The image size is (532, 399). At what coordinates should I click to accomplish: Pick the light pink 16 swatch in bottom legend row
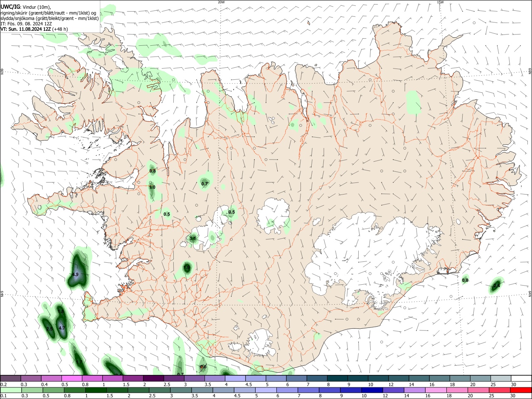pyautogui.click(x=436, y=390)
